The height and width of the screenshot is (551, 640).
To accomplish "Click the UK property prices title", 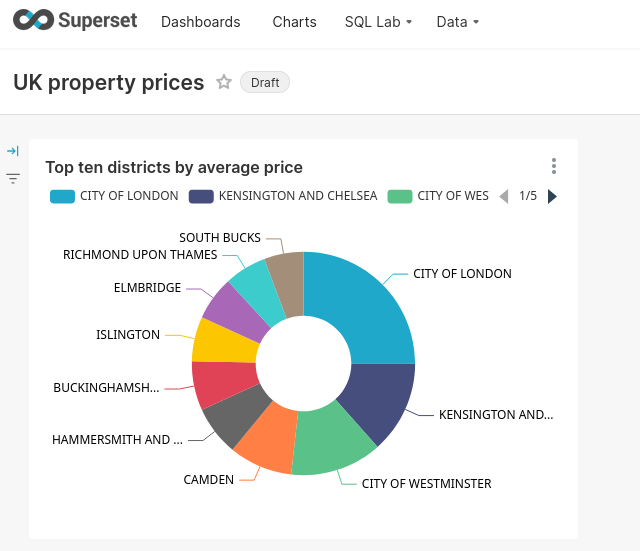I will (x=108, y=82).
